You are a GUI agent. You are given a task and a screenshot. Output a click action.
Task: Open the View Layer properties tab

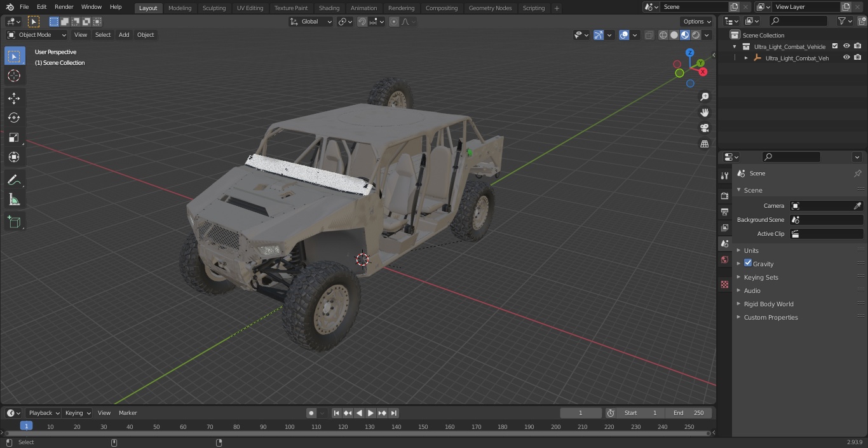pyautogui.click(x=724, y=228)
